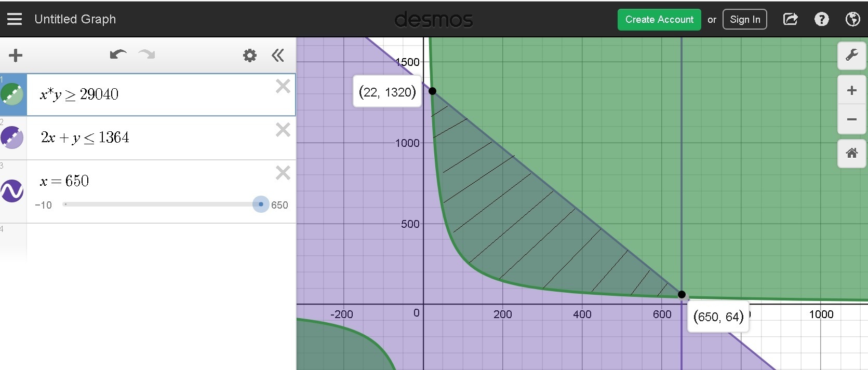Toggle visibility of 2x + y ≤ 1364 inequality
Screen dimensions: 868x370
pyautogui.click(x=12, y=138)
